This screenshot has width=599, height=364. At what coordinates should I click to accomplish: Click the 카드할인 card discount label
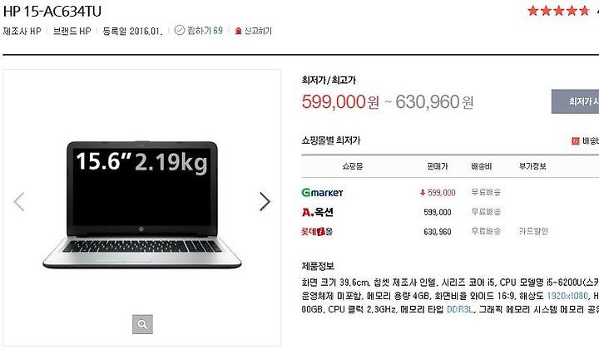[533, 231]
